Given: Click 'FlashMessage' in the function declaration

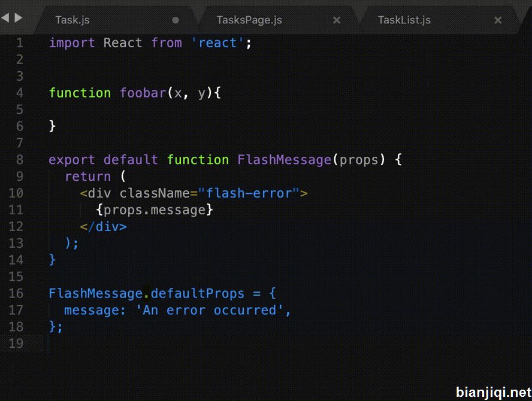Looking at the screenshot, I should tap(285, 160).
